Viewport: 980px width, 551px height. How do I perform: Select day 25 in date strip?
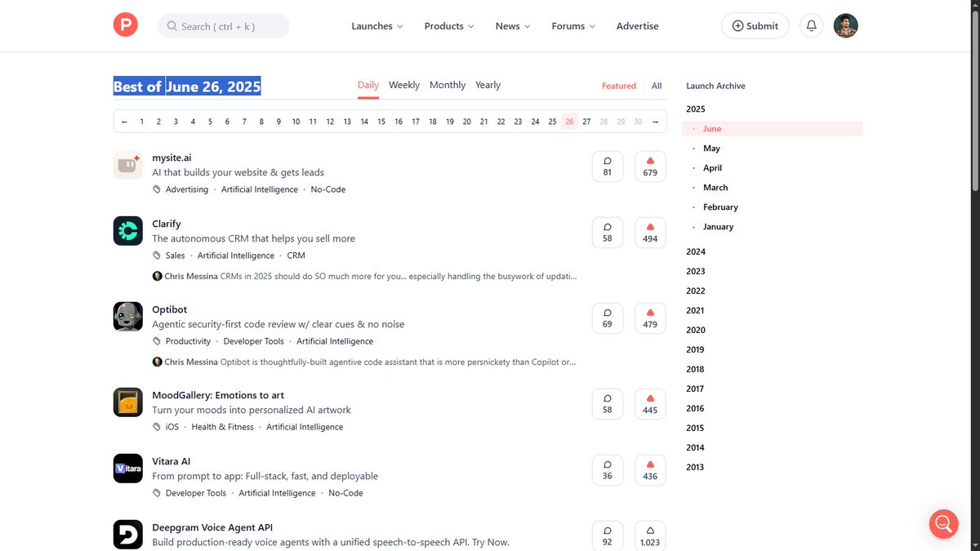552,122
